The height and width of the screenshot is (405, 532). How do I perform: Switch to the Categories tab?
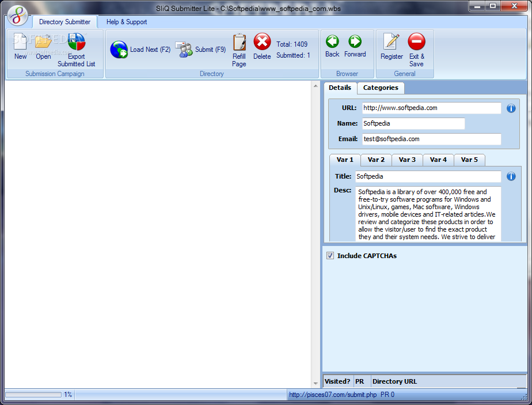click(x=381, y=88)
